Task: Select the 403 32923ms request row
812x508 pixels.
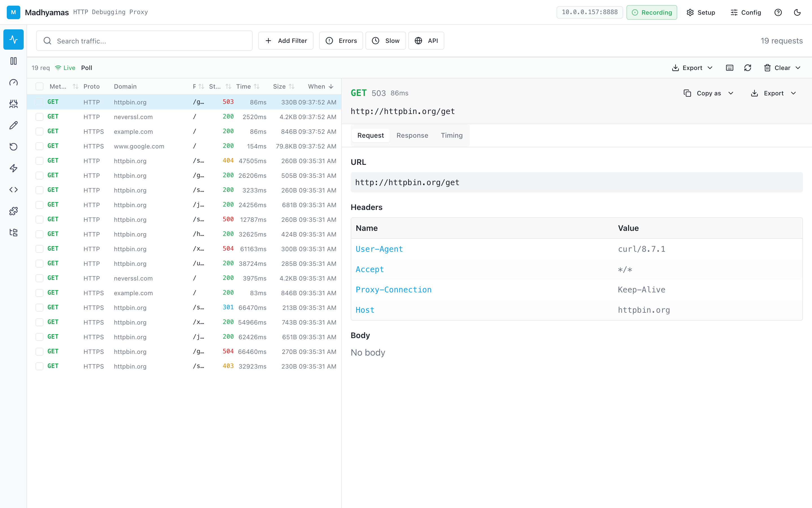Action: tap(184, 366)
